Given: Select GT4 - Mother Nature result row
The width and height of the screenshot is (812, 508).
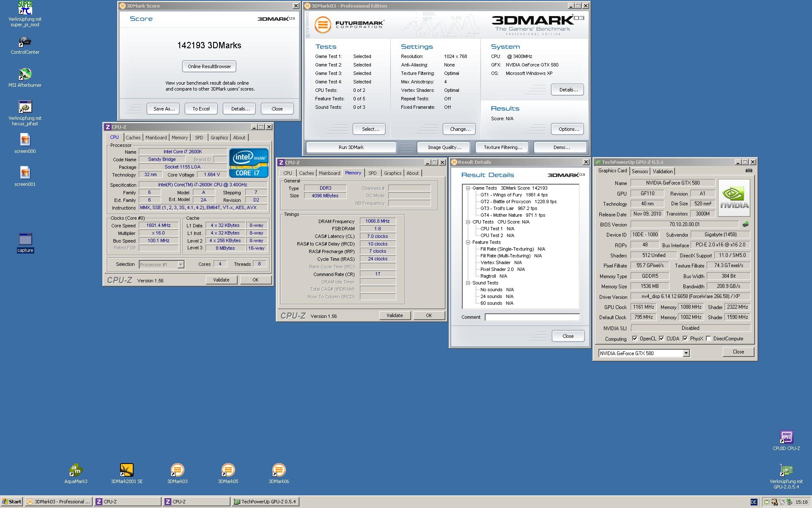Looking at the screenshot, I should click(x=513, y=215).
